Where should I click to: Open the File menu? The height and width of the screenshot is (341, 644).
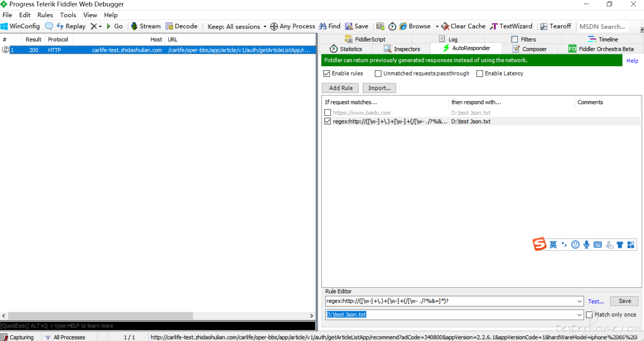[7, 15]
